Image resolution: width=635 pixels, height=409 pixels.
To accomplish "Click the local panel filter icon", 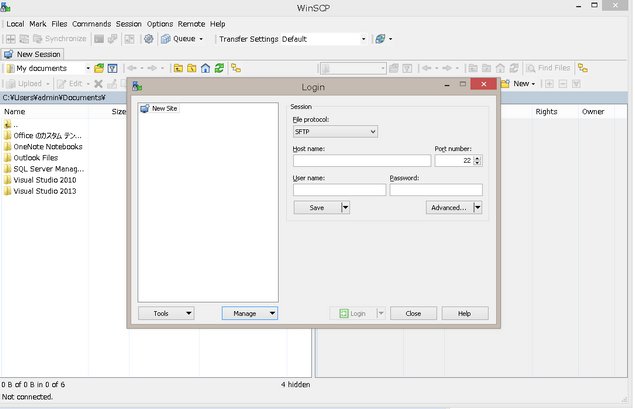I will click(113, 68).
